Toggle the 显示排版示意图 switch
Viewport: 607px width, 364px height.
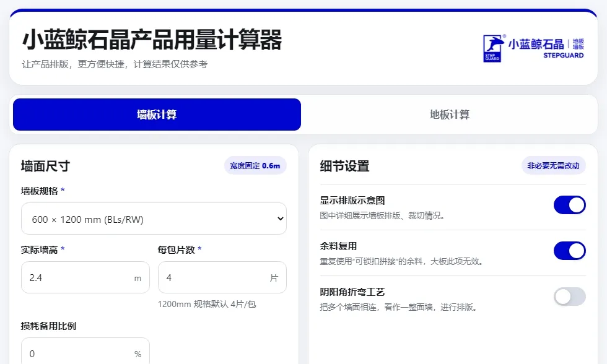coord(569,205)
